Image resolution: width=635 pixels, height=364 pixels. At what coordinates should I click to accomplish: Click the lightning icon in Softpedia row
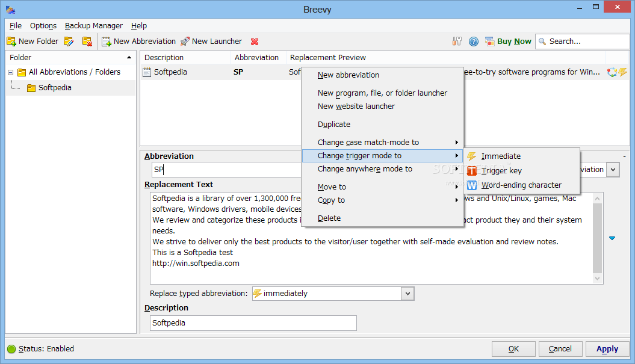click(622, 72)
